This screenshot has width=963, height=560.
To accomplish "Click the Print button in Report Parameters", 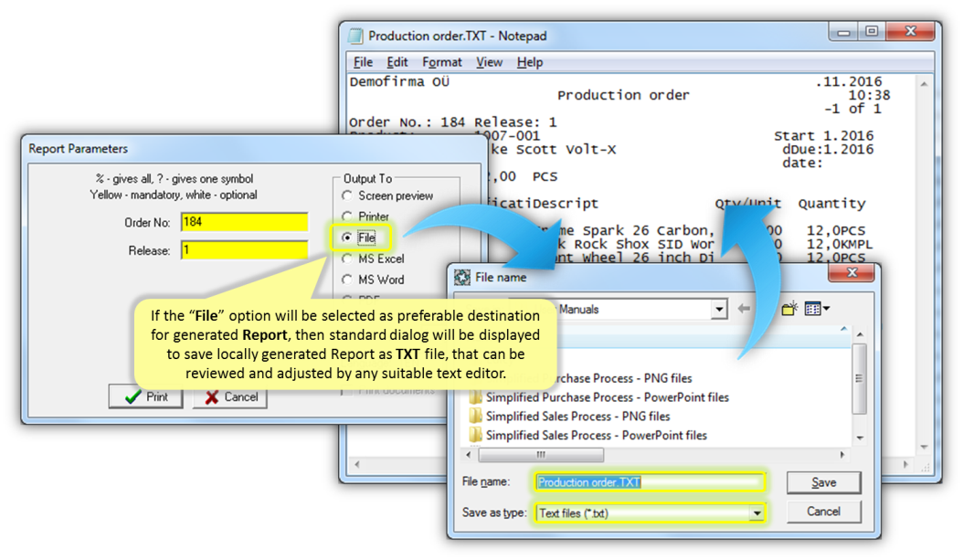I will pyautogui.click(x=146, y=396).
